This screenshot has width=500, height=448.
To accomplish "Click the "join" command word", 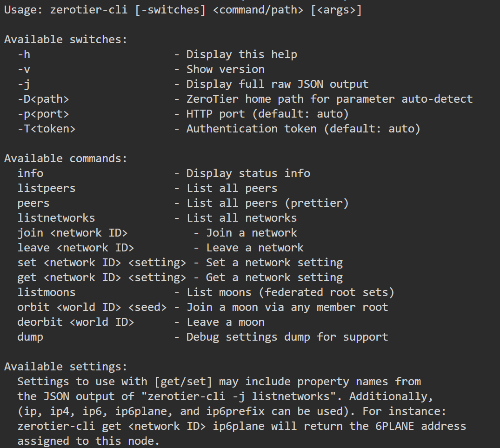I will coord(30,233).
